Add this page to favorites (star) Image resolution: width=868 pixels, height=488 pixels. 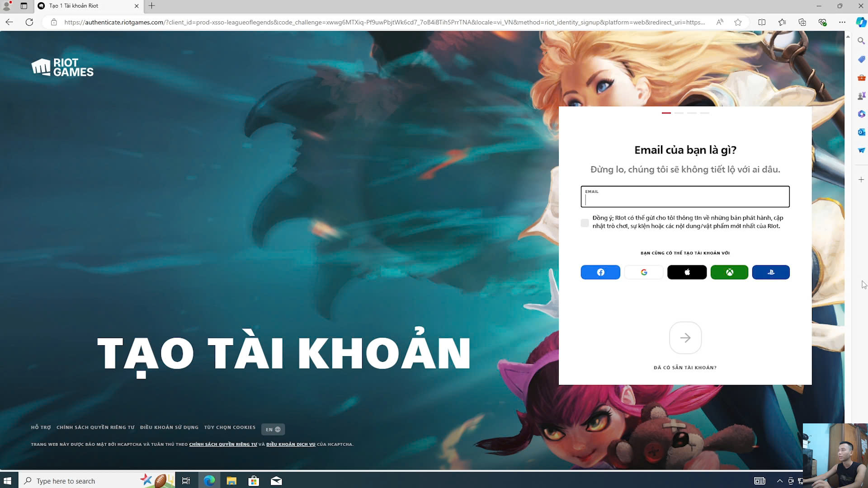(x=738, y=22)
